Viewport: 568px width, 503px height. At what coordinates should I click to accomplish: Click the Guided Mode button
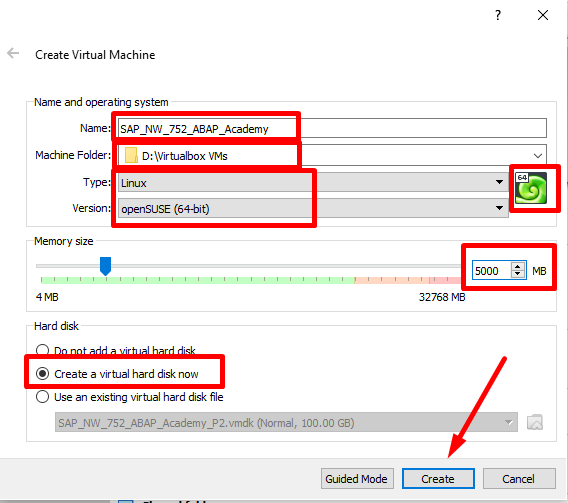pyautogui.click(x=357, y=479)
